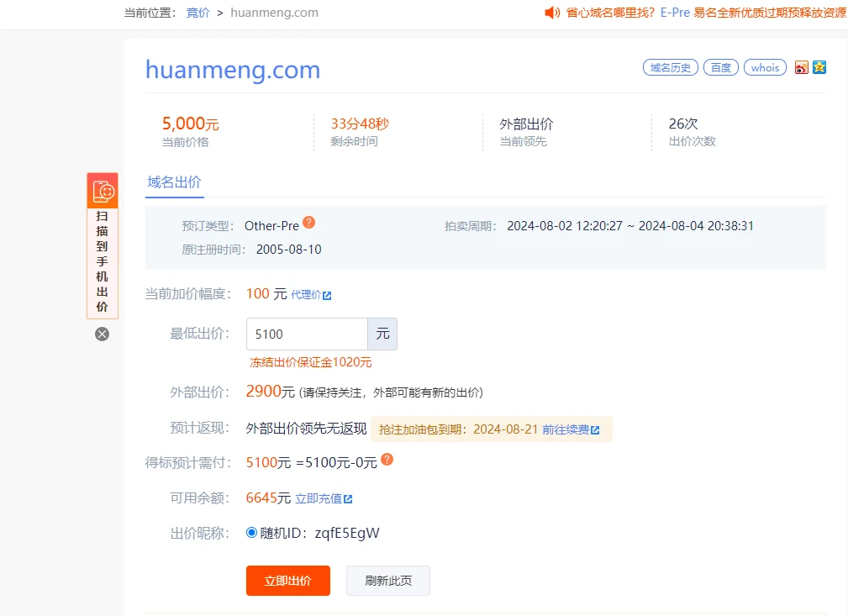This screenshot has width=848, height=616.
Task: Open the 竞价 breadcrumb link
Action: (198, 13)
